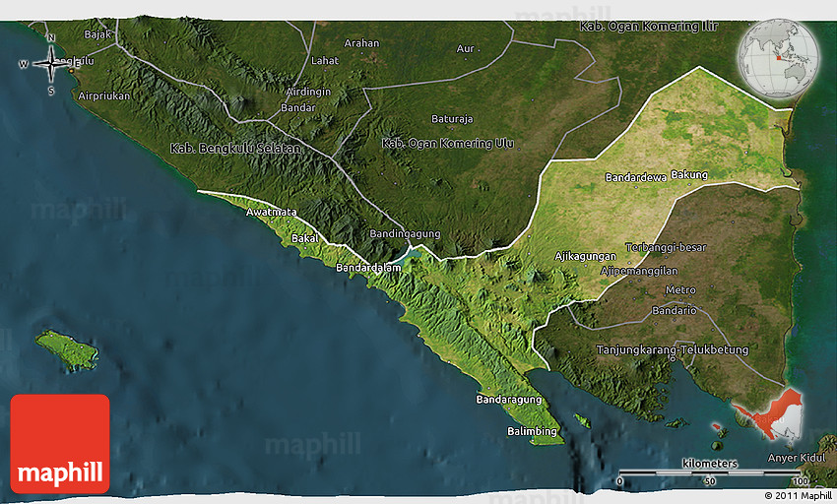837x504 pixels.
Task: Click the kilometers scale bar
Action: coord(709,472)
